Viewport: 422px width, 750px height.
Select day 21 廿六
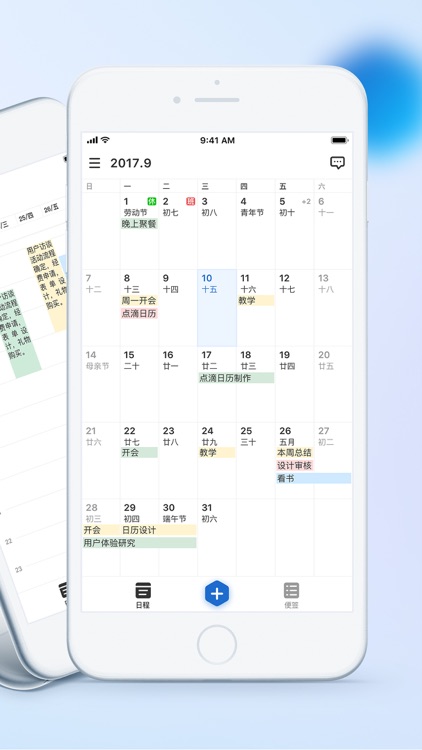click(x=101, y=461)
